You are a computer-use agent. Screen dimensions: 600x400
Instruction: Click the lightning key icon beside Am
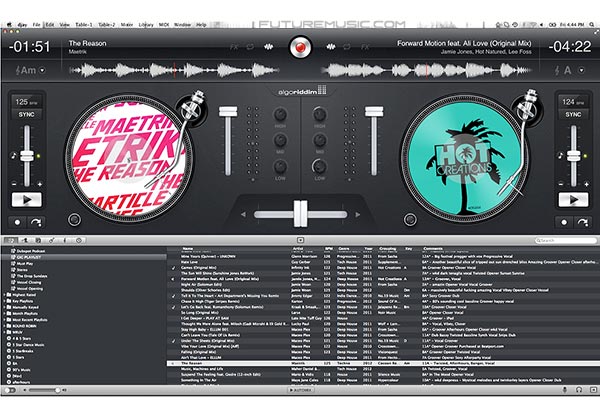(18, 70)
